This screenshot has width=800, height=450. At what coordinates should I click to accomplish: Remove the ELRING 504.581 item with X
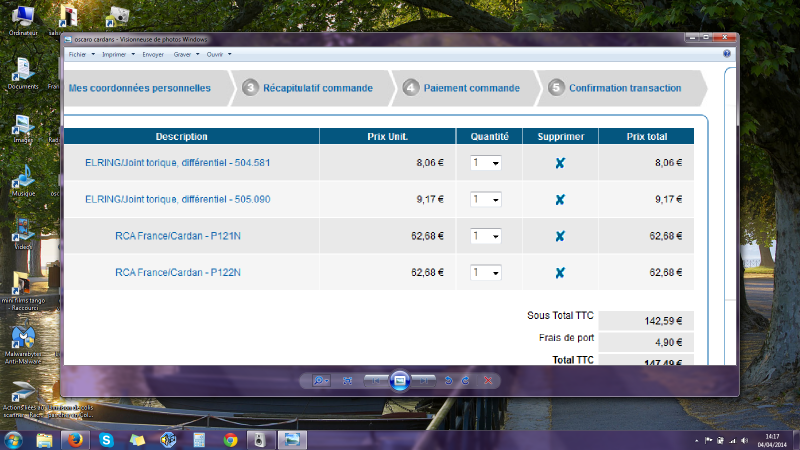(560, 163)
